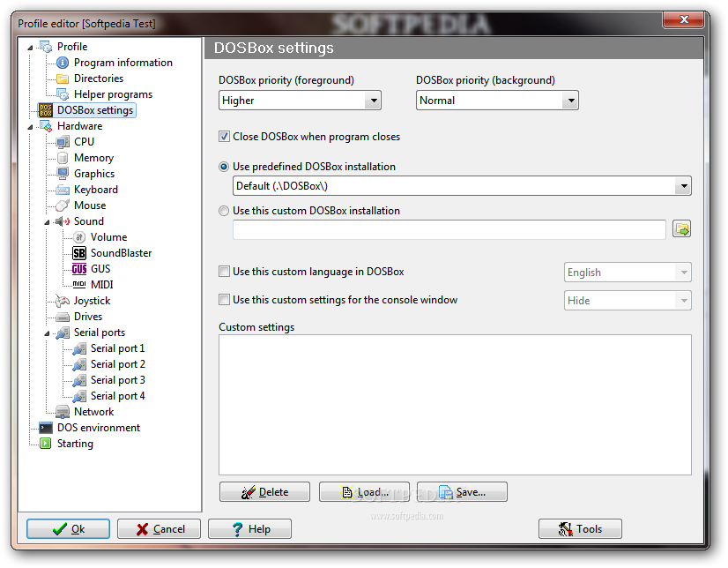Click the Cancel button
728x568 pixels.
(x=159, y=529)
